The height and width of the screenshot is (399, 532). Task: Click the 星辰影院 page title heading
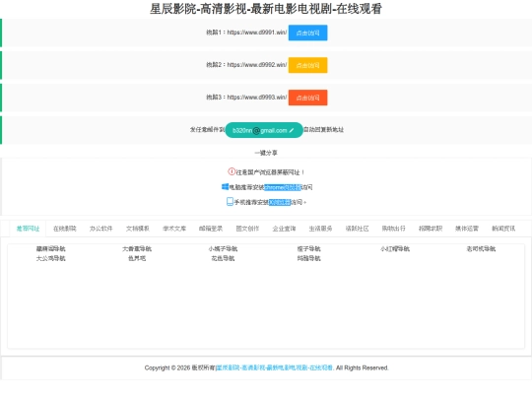(266, 9)
